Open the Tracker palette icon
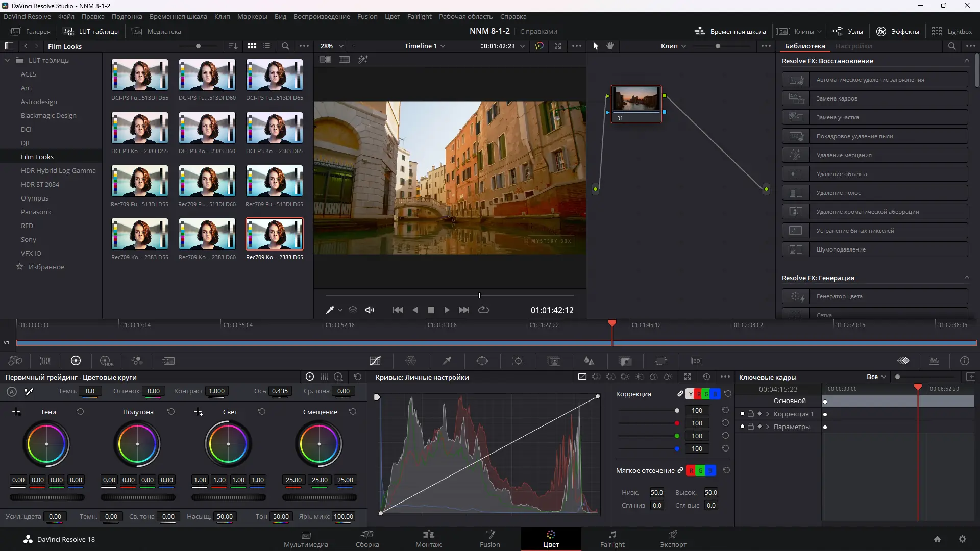980x551 pixels. point(518,361)
